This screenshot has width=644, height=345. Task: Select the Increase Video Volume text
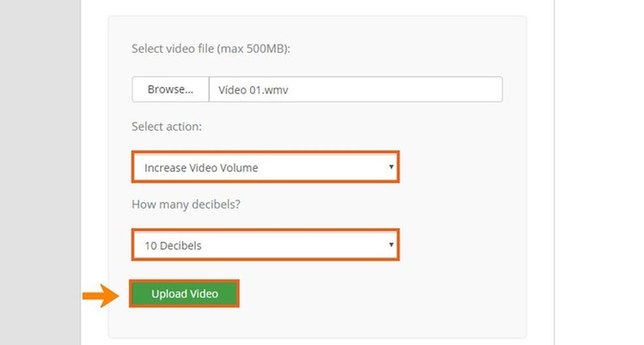[202, 168]
